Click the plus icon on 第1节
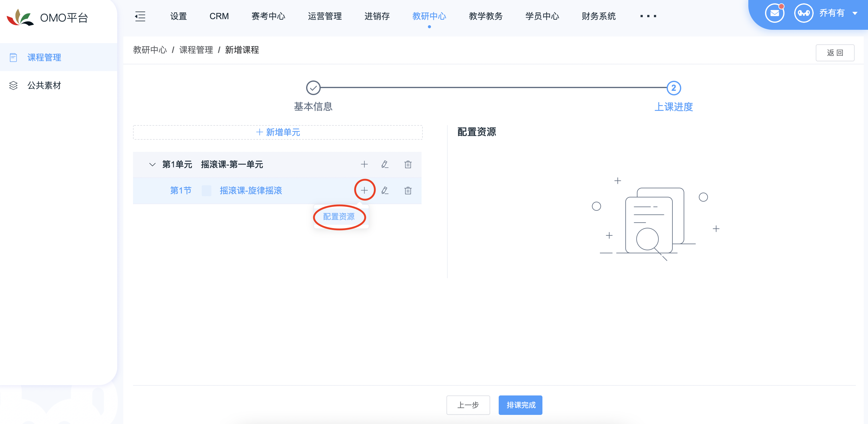868x424 pixels. pyautogui.click(x=364, y=190)
